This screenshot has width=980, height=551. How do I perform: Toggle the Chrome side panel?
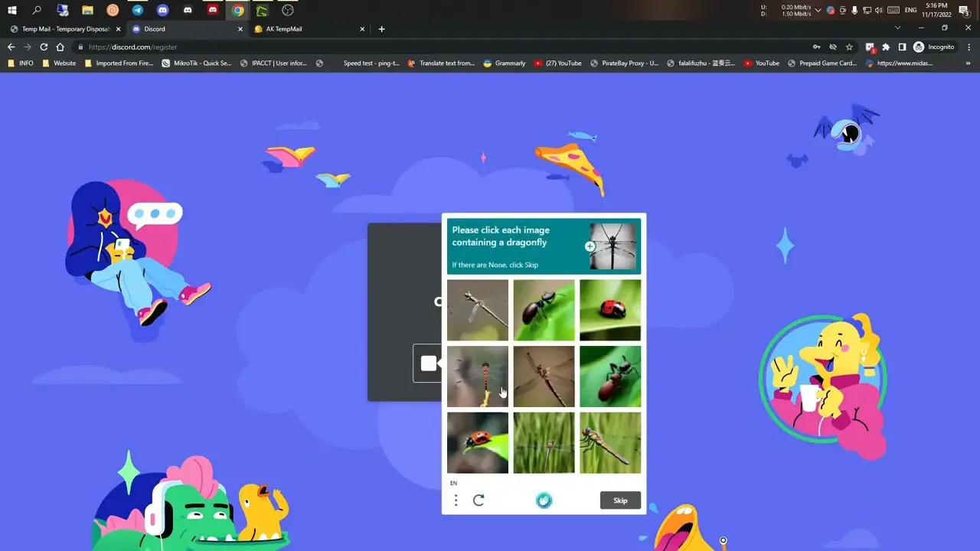(902, 47)
